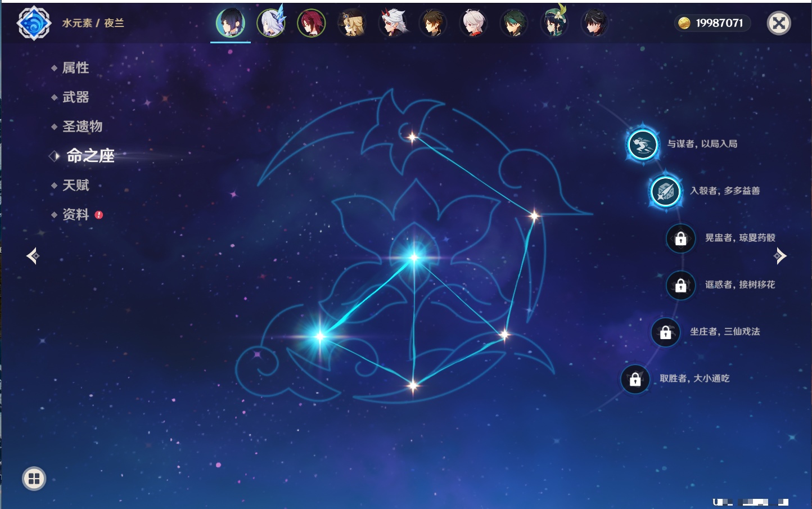Click the bottom-most star of the constellation
Image resolution: width=812 pixels, height=509 pixels.
coord(413,385)
